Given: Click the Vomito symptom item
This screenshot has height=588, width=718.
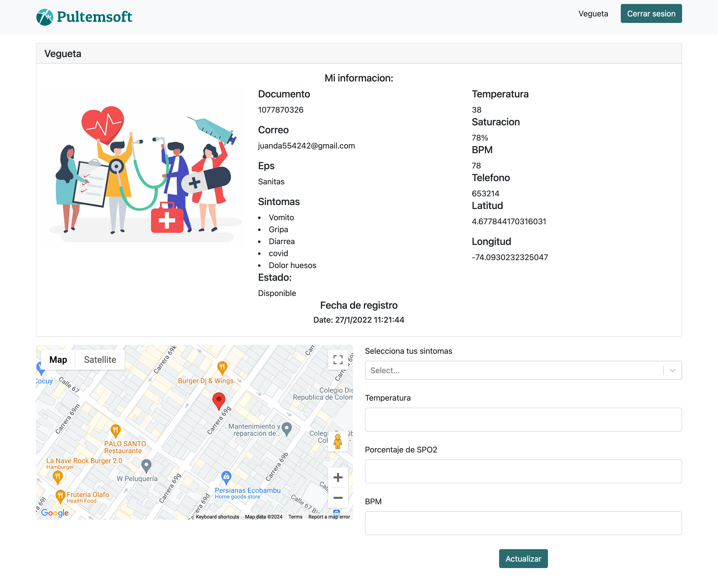Looking at the screenshot, I should pos(281,218).
